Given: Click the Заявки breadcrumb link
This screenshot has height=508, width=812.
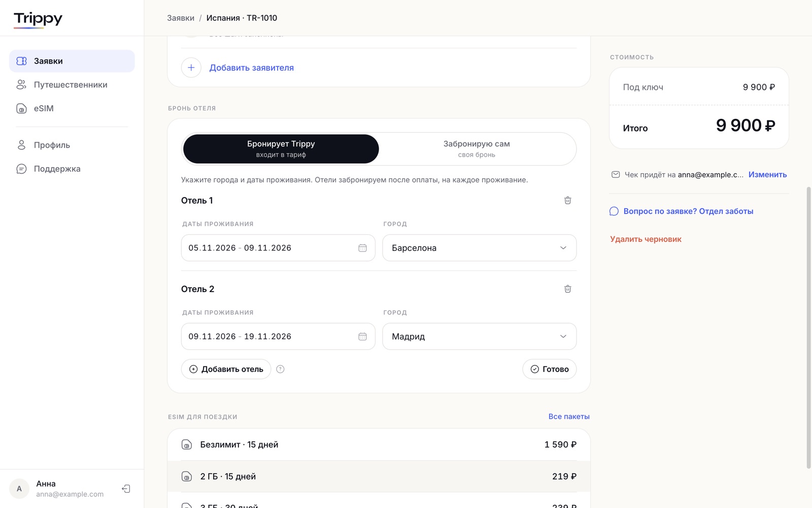Looking at the screenshot, I should (181, 18).
